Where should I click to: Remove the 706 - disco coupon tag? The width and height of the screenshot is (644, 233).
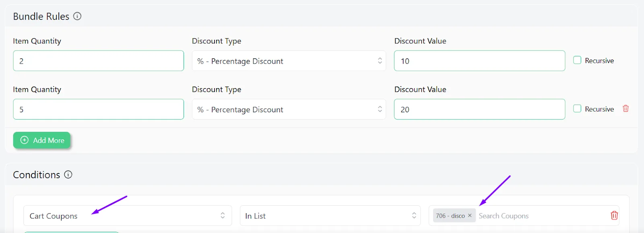click(470, 216)
